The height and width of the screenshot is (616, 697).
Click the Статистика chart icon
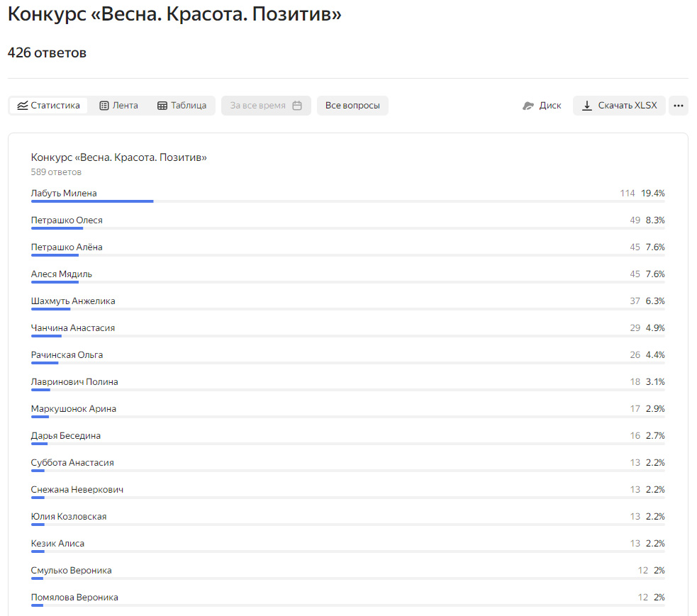tap(23, 106)
